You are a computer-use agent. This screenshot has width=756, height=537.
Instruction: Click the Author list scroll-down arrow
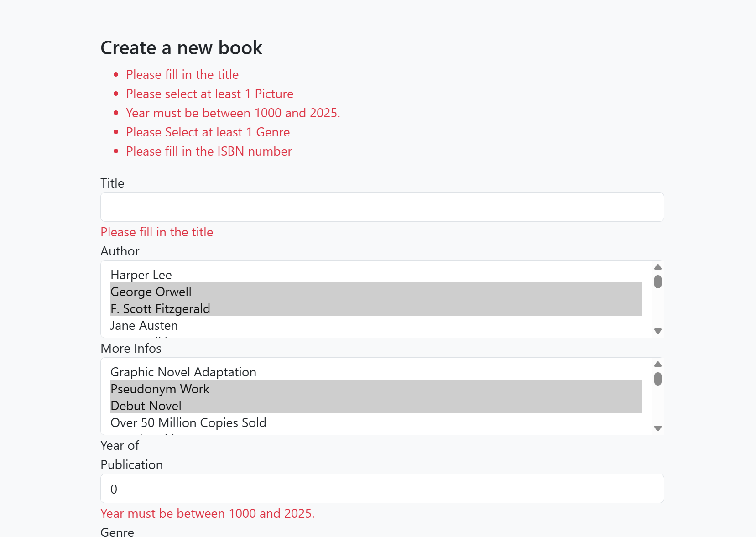[657, 331]
